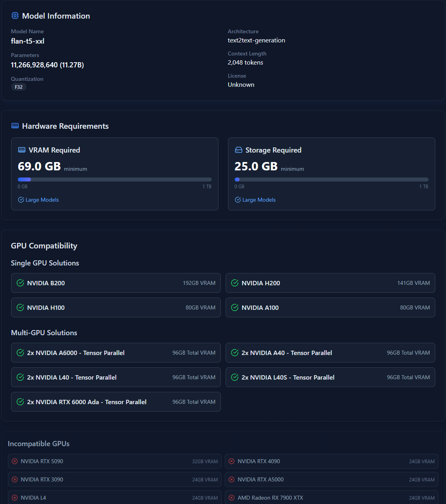This screenshot has width=446, height=504.
Task: Click the green check icon next to NVIDIA B200
Action: (20, 283)
